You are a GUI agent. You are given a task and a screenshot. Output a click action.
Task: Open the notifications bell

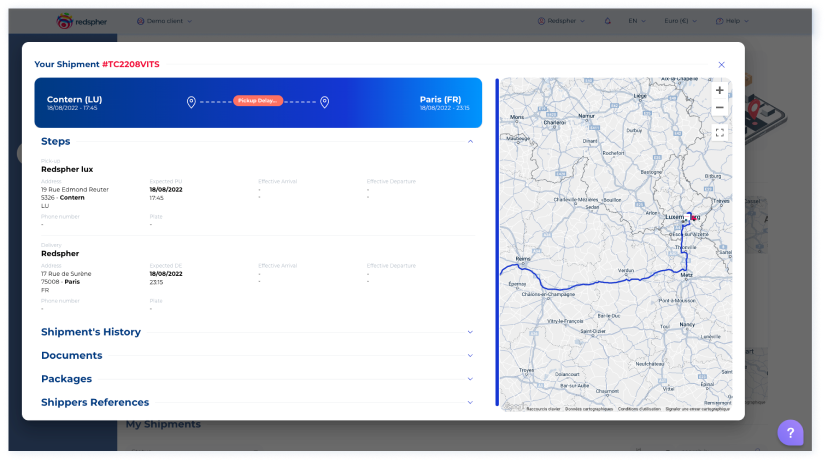coord(607,21)
